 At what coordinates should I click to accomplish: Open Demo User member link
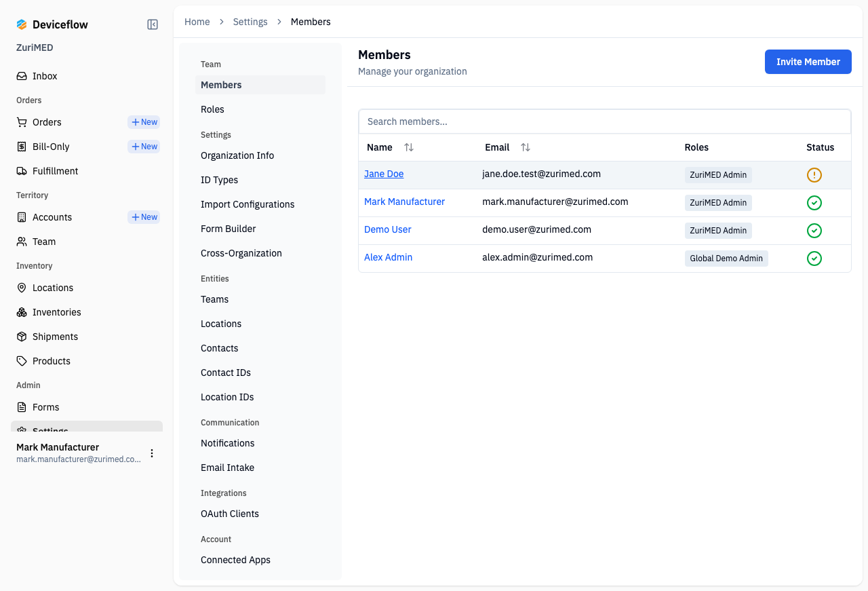pos(388,229)
